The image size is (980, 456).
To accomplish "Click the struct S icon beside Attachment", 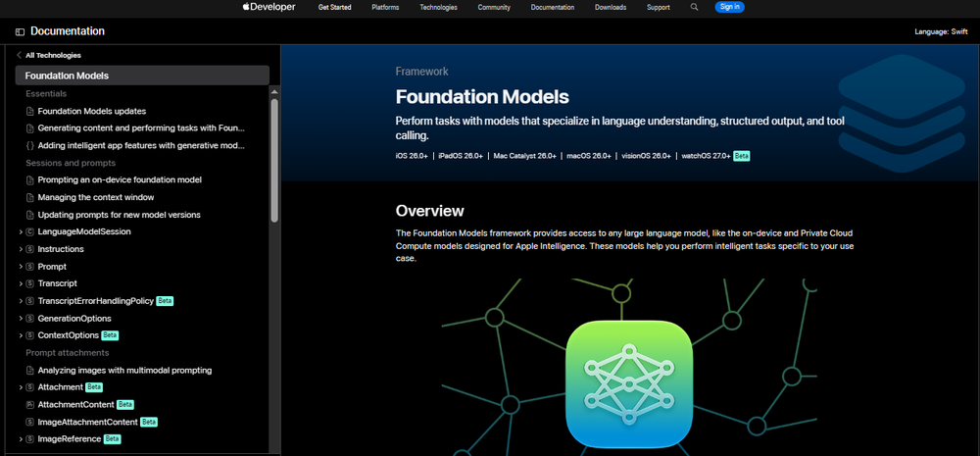I will click(x=29, y=387).
